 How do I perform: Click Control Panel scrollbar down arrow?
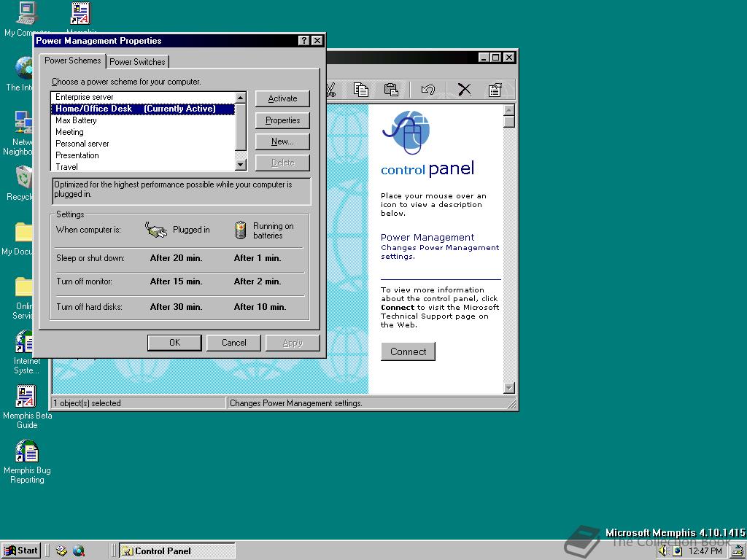(x=508, y=388)
